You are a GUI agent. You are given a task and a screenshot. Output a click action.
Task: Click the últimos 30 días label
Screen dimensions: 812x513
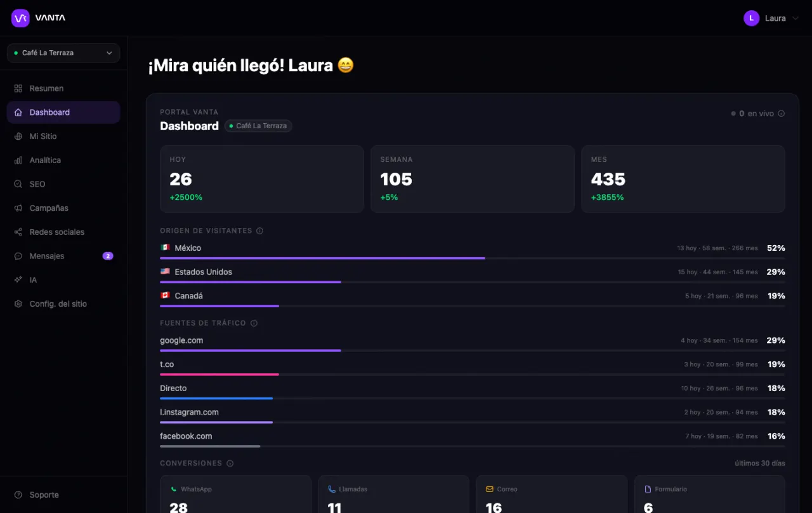[x=760, y=463]
